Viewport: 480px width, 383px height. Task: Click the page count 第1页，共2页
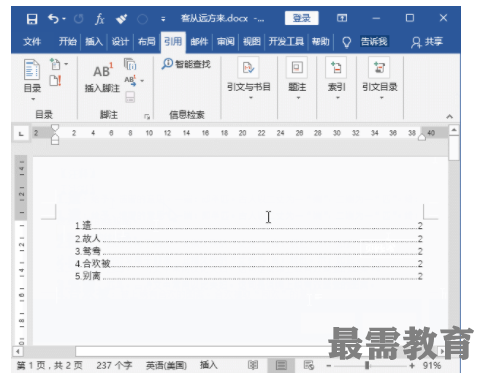49,365
